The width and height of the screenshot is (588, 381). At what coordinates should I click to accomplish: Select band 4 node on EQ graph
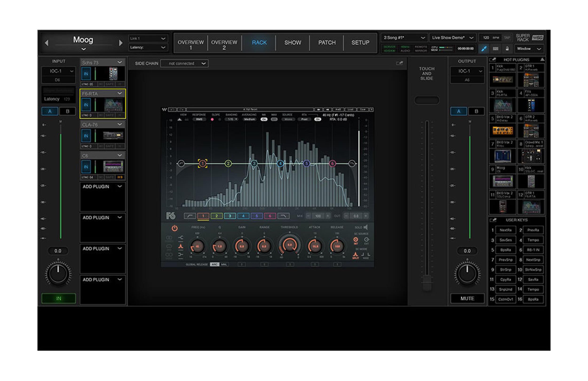tap(280, 163)
